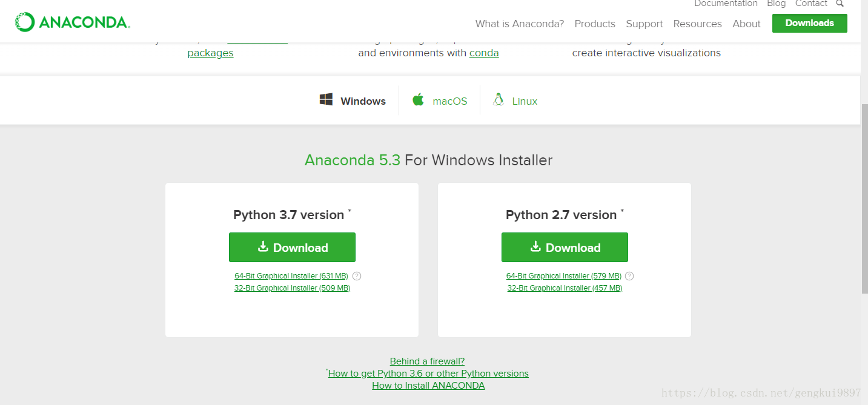Screen dimensions: 868x405
Task: Switch to the macOS tab
Action: pos(439,100)
